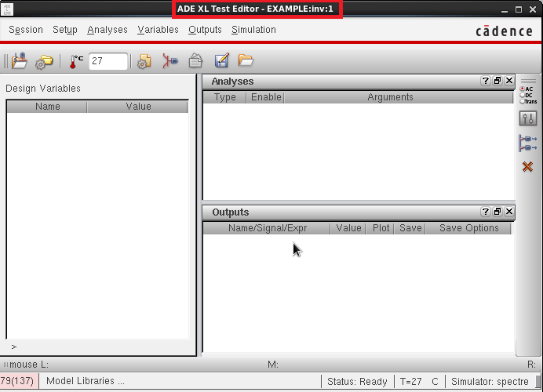Click the '79(137)' status bar counter
This screenshot has height=392, width=543.
pos(17,381)
